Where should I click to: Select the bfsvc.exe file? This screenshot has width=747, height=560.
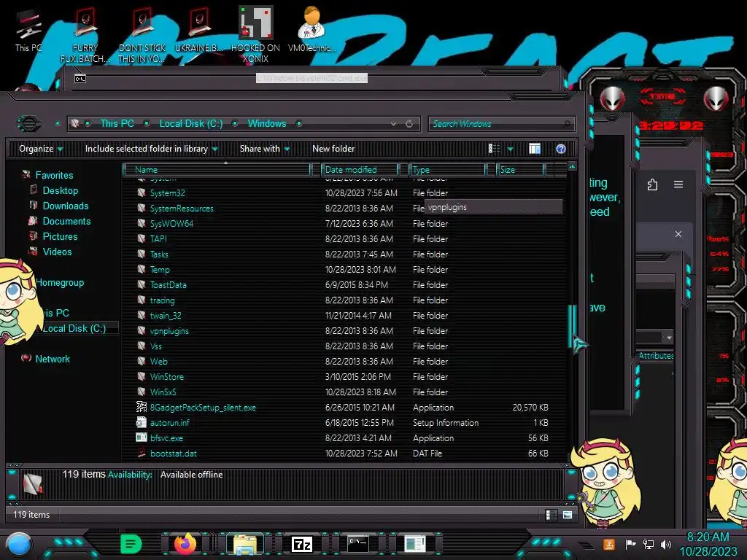point(166,438)
